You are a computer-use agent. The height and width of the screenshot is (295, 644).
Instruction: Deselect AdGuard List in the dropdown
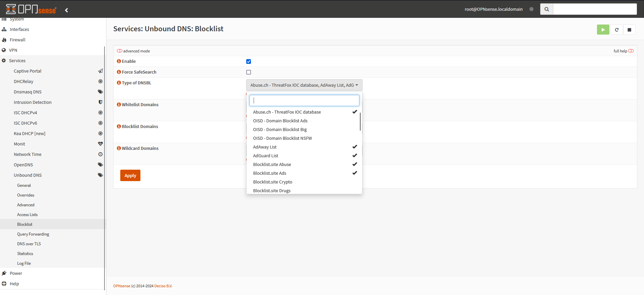point(266,156)
